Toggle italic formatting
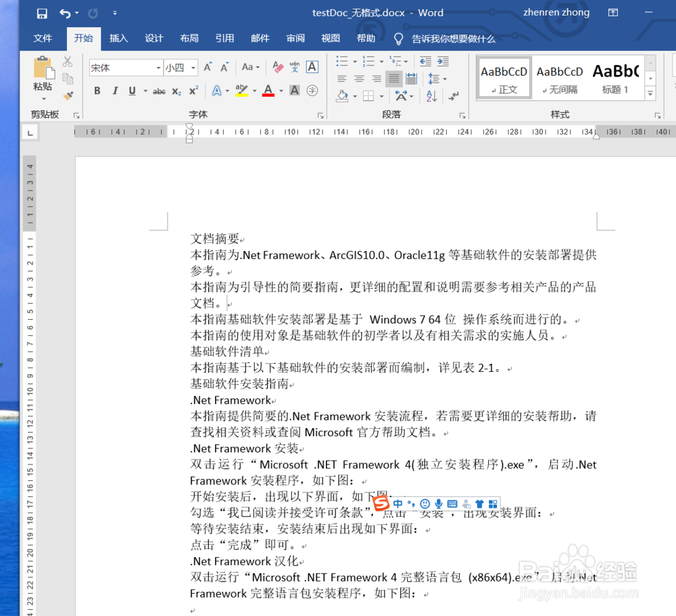The width and height of the screenshot is (676, 616). point(115,91)
